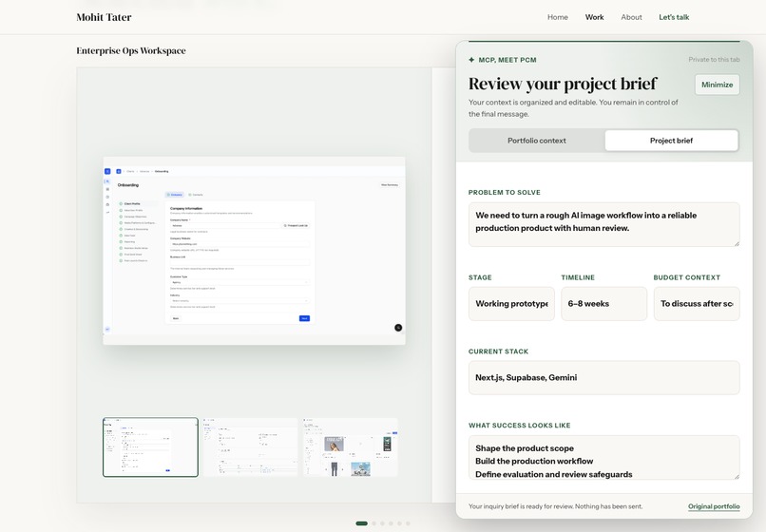Image resolution: width=766 pixels, height=532 pixels.
Task: Click the Enterprise Ops Workspace heading
Action: [131, 50]
